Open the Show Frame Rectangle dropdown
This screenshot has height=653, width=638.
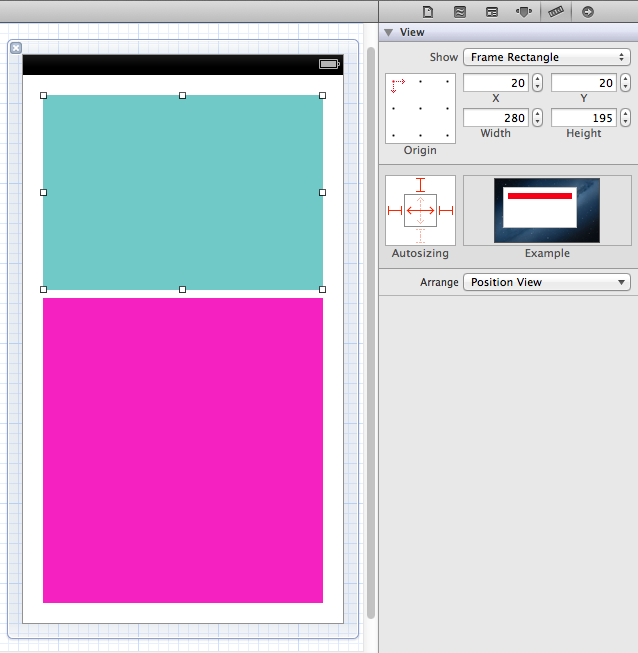pos(547,57)
